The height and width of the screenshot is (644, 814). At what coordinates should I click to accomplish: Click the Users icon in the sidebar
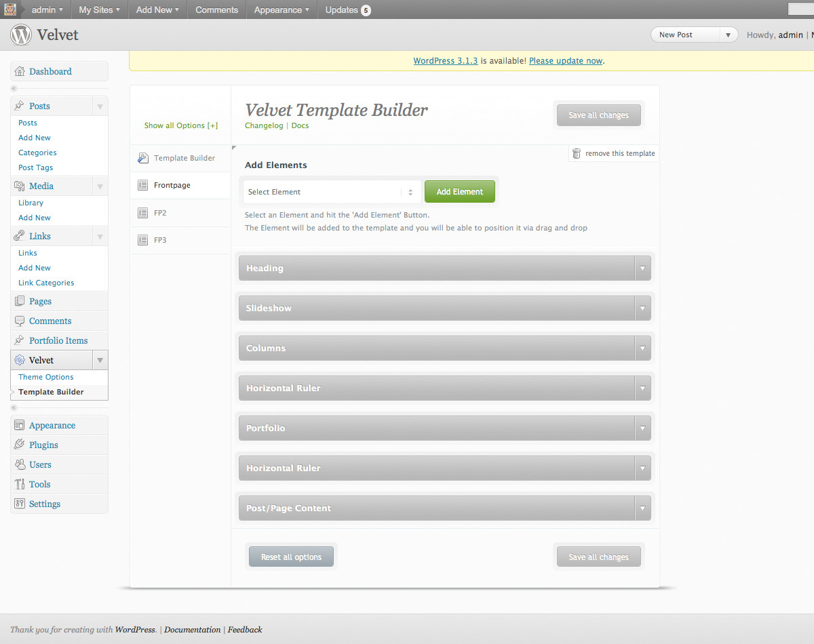(x=20, y=464)
